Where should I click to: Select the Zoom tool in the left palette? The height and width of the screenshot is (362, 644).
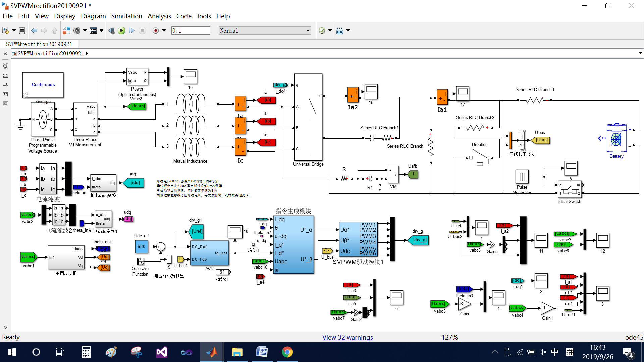click(5, 66)
